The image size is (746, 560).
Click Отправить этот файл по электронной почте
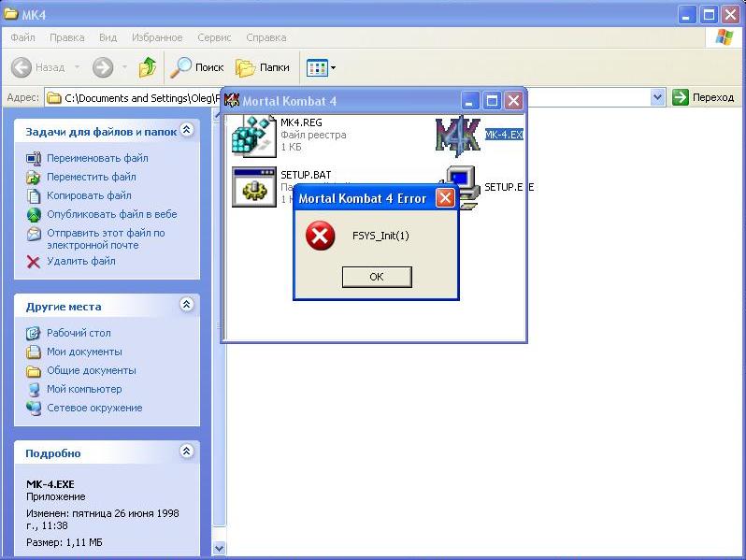106,238
